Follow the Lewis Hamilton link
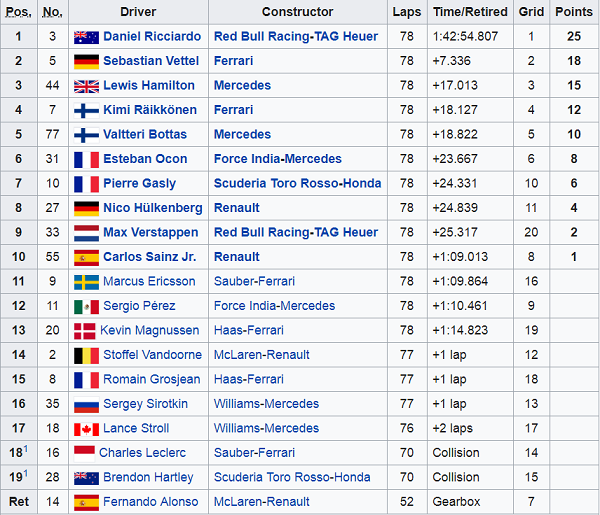Screen dimensions: 600x515 pyautogui.click(x=149, y=85)
